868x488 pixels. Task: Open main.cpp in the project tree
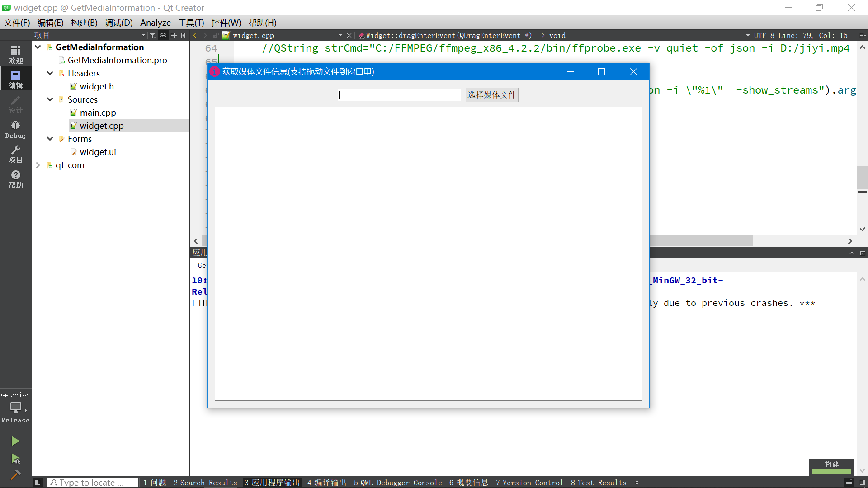(x=98, y=113)
